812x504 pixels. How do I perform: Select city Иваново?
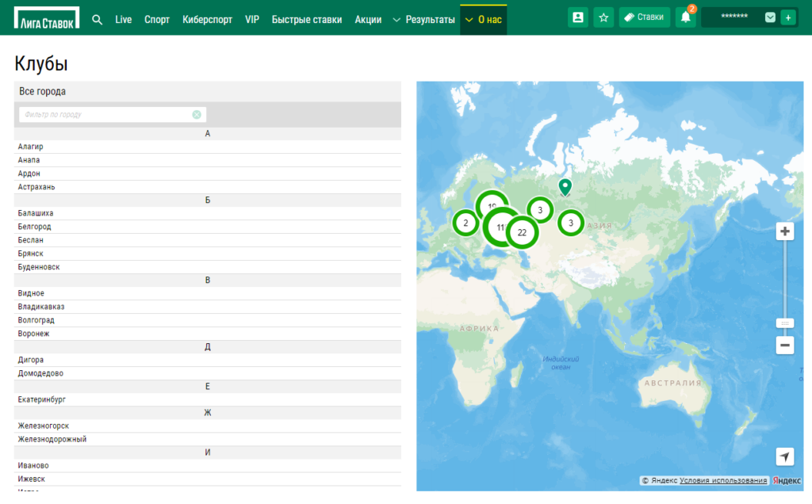(x=208, y=466)
